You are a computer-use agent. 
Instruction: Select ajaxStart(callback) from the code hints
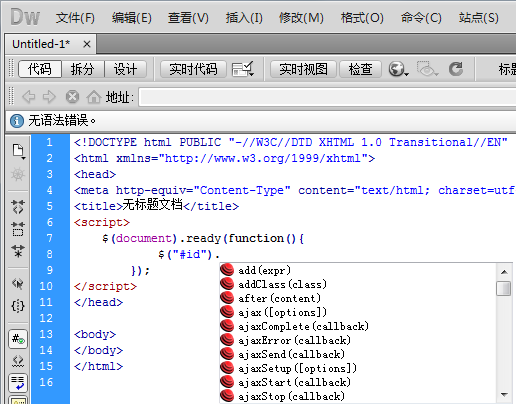(x=357, y=382)
